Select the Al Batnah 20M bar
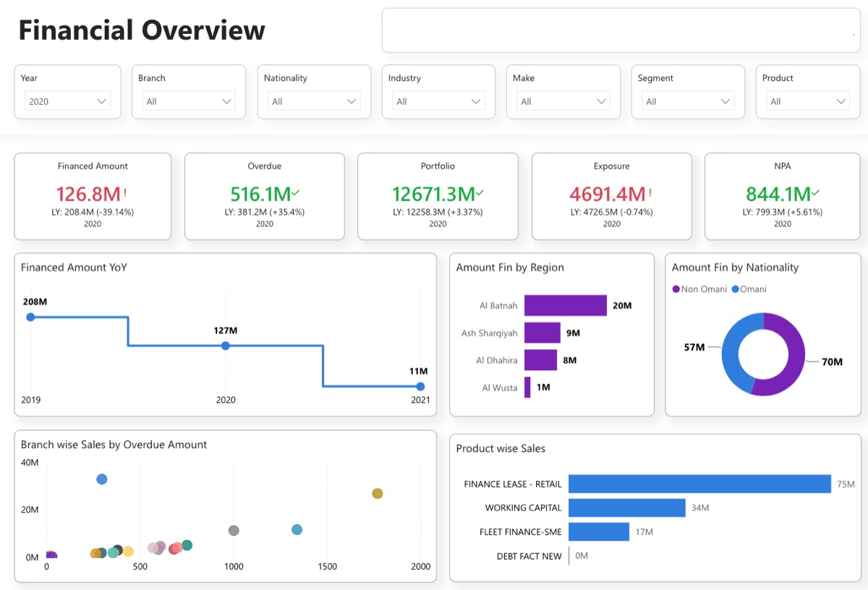This screenshot has height=590, width=868. click(x=566, y=305)
